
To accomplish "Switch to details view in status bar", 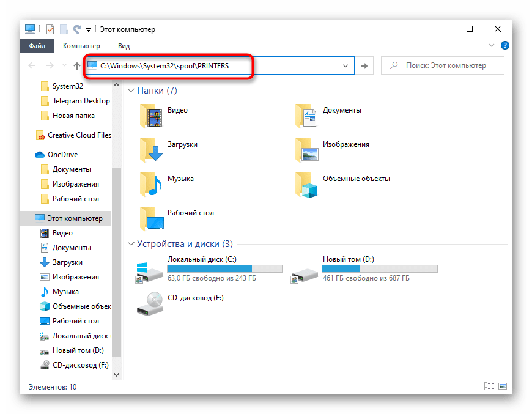I will [x=489, y=386].
